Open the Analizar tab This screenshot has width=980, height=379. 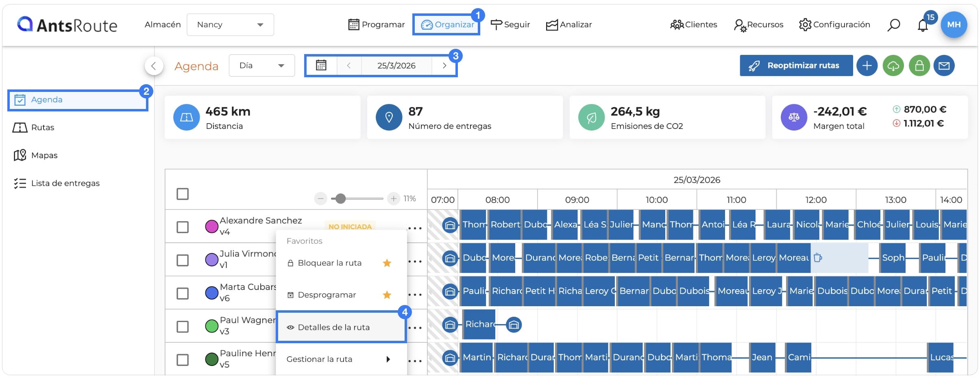point(568,25)
